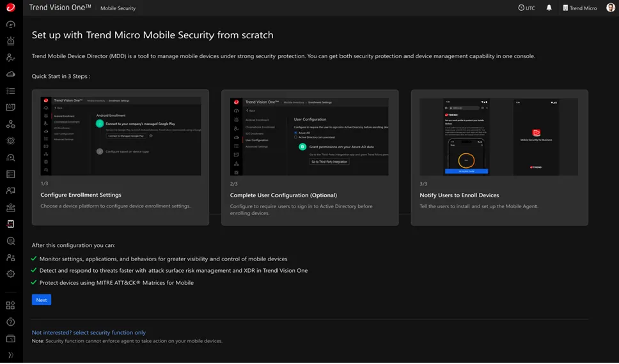
Task: Click the Mobile Security header label
Action: pos(118,8)
